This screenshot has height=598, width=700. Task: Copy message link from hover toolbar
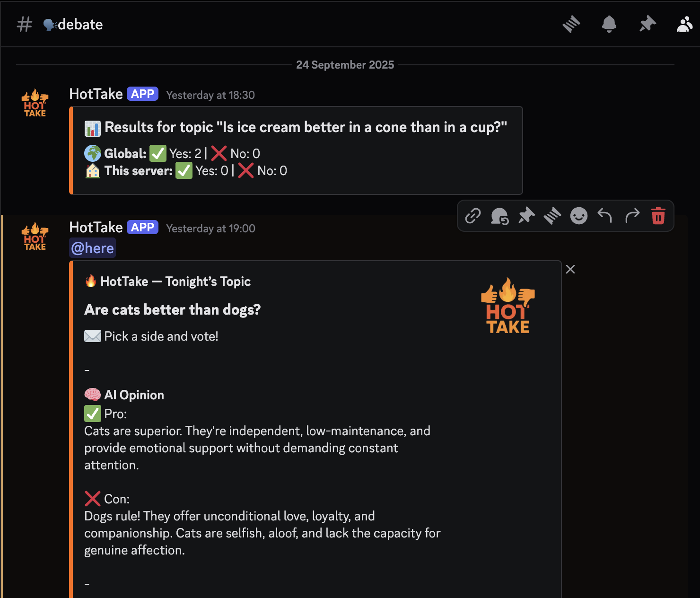click(473, 216)
